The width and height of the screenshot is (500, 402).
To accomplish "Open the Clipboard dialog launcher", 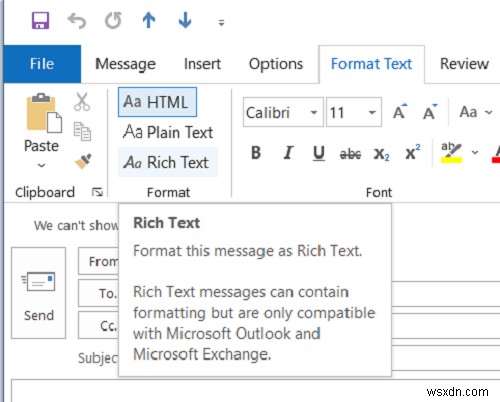I will pyautogui.click(x=97, y=192).
